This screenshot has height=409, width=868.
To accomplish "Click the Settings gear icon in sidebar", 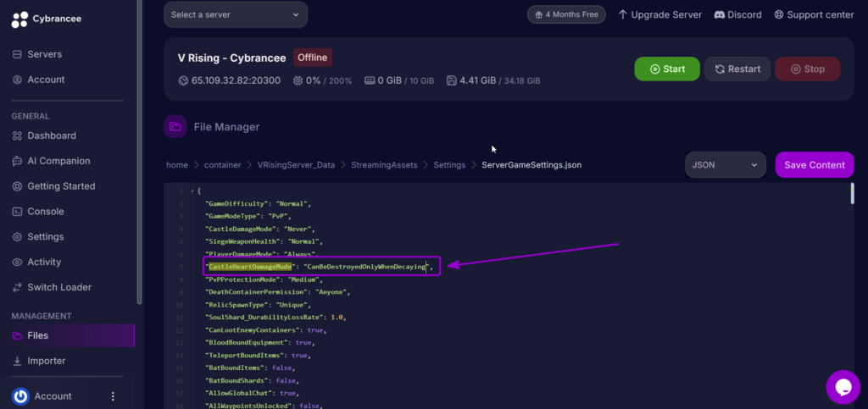I will 17,236.
